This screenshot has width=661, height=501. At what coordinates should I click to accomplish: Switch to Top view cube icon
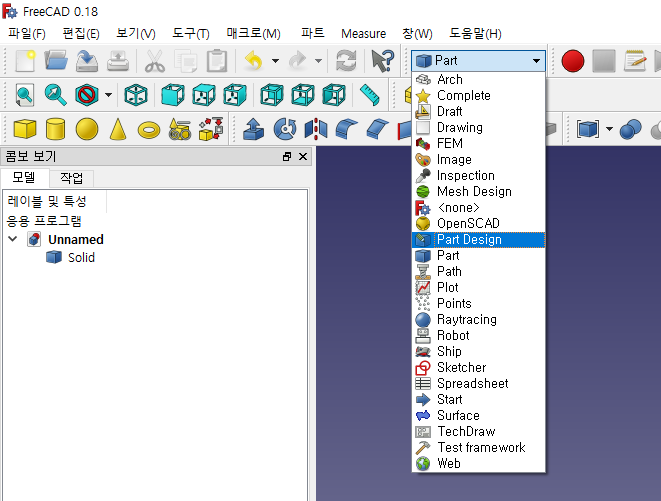pyautogui.click(x=204, y=95)
